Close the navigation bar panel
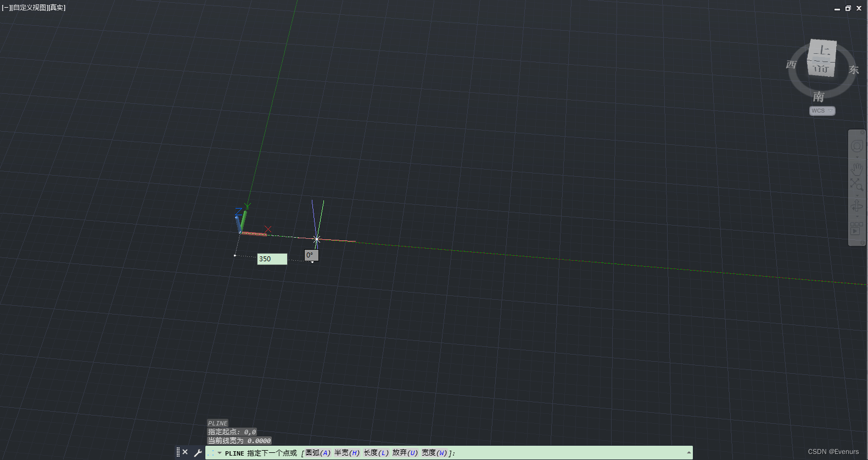 [863, 132]
